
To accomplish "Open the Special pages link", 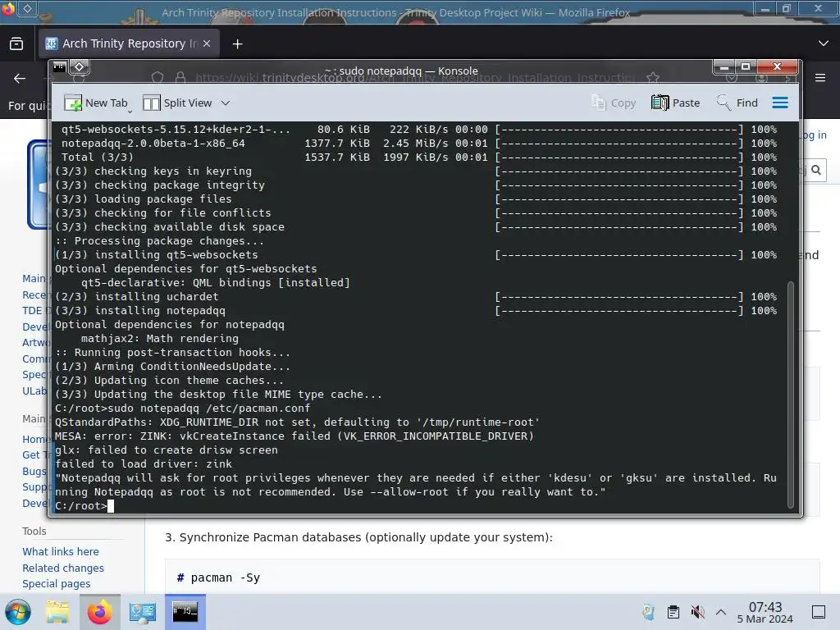I will click(57, 584).
